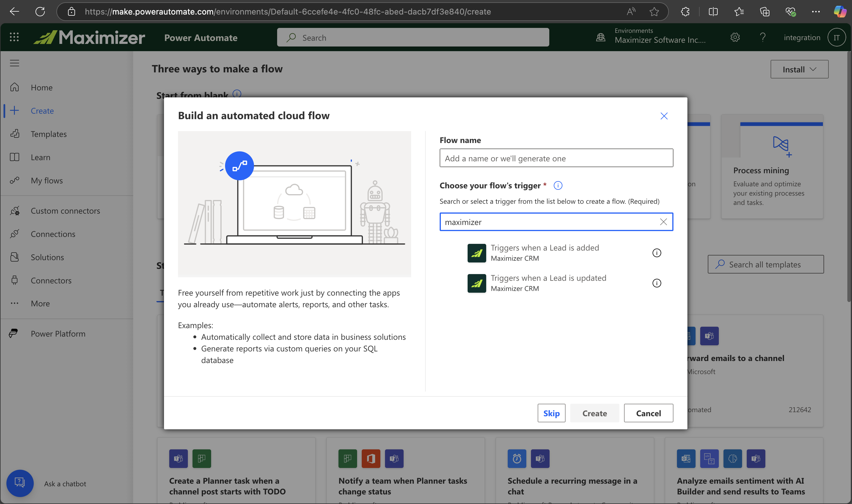
Task: Open the Read aloud icon in the address bar
Action: point(631,12)
